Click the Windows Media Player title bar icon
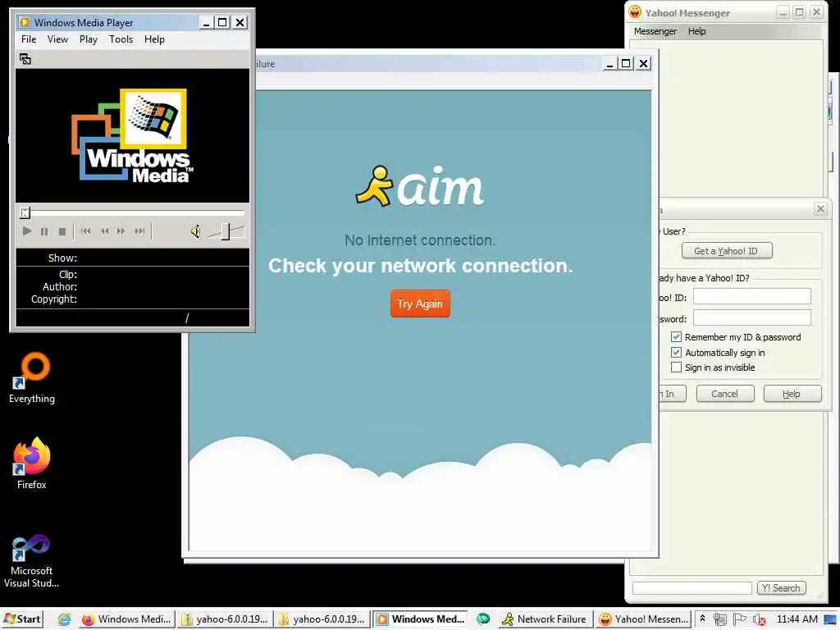 [x=25, y=22]
